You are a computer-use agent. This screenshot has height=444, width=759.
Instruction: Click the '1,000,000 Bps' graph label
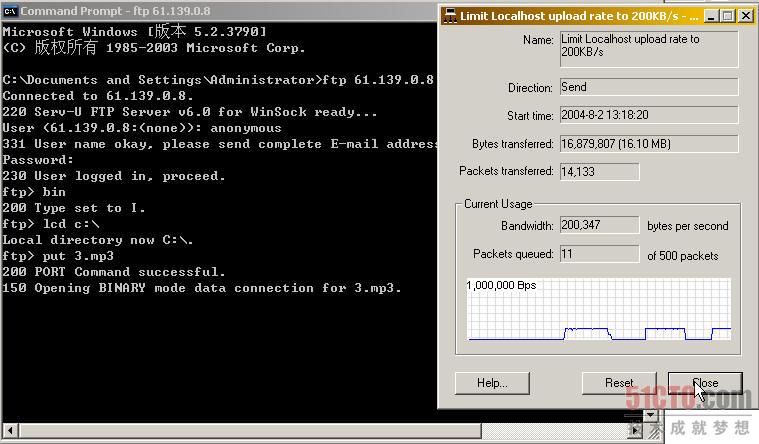point(501,285)
